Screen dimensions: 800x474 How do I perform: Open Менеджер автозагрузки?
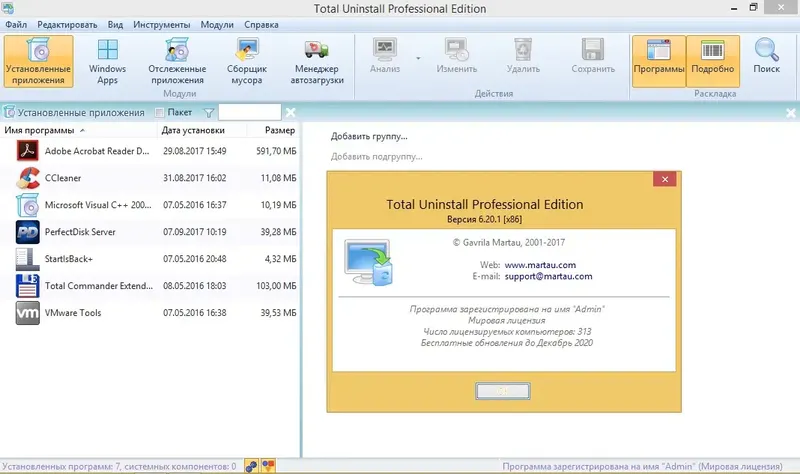[317, 61]
